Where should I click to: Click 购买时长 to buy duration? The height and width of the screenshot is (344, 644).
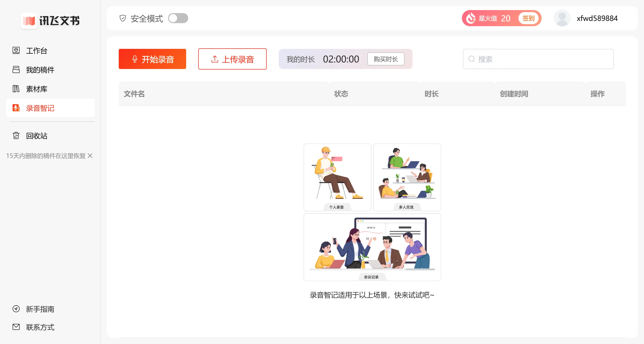point(386,59)
